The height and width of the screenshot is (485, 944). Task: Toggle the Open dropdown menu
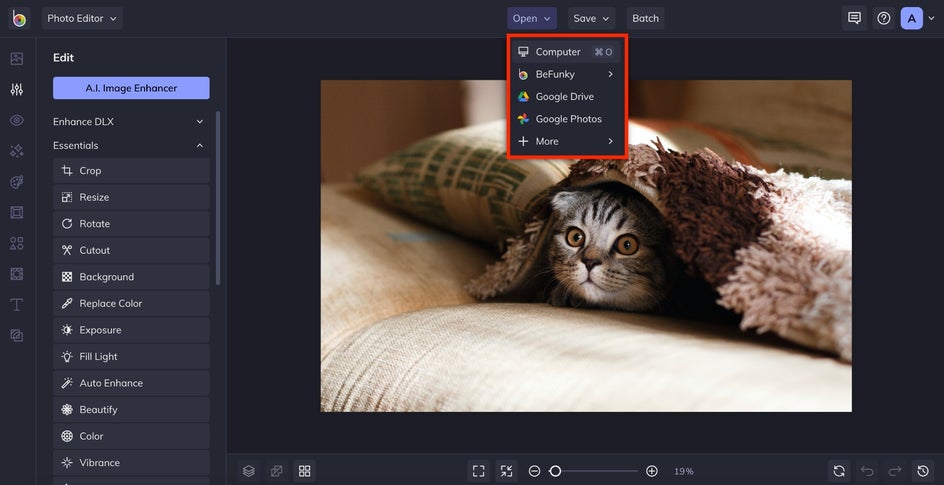pos(532,19)
